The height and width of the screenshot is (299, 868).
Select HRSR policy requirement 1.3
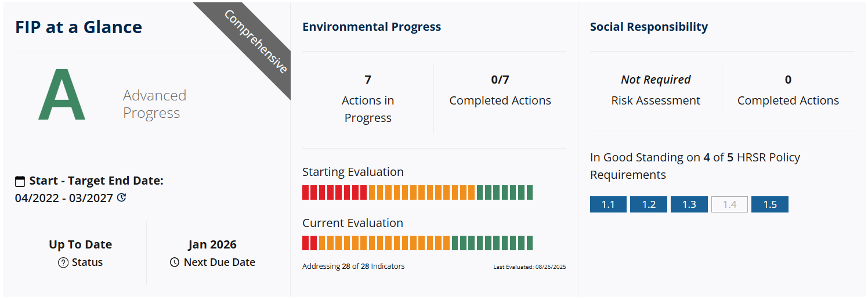pos(689,204)
